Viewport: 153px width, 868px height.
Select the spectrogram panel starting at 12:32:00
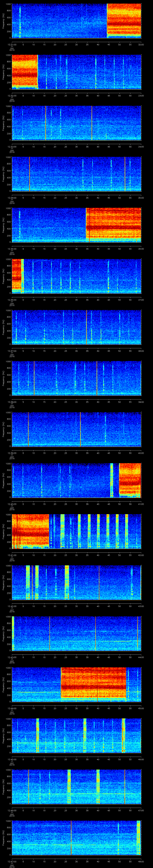76,72
